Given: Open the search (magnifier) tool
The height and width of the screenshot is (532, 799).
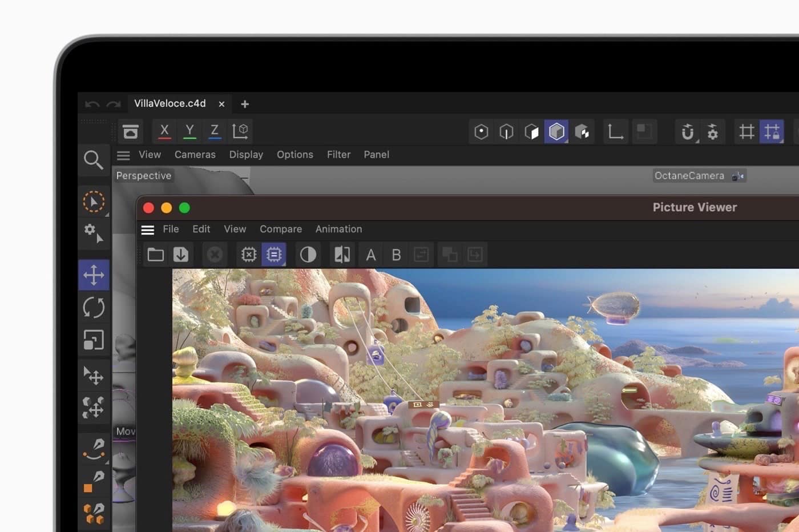Looking at the screenshot, I should [x=93, y=159].
